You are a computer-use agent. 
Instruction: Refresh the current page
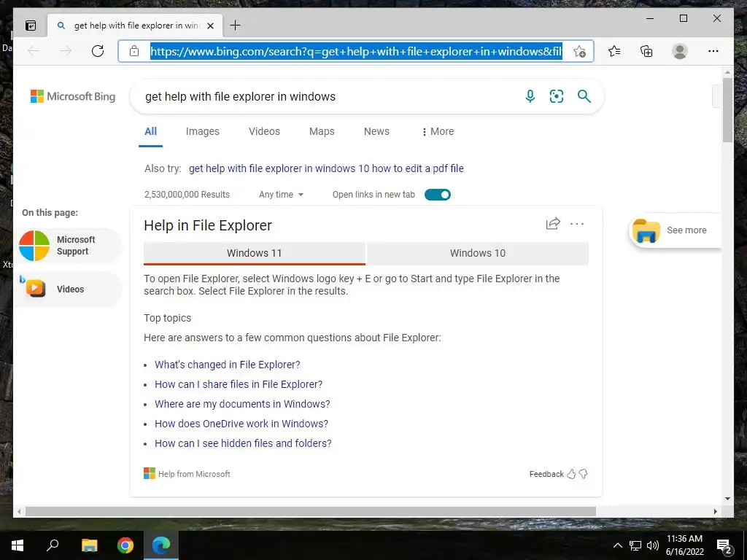(98, 51)
